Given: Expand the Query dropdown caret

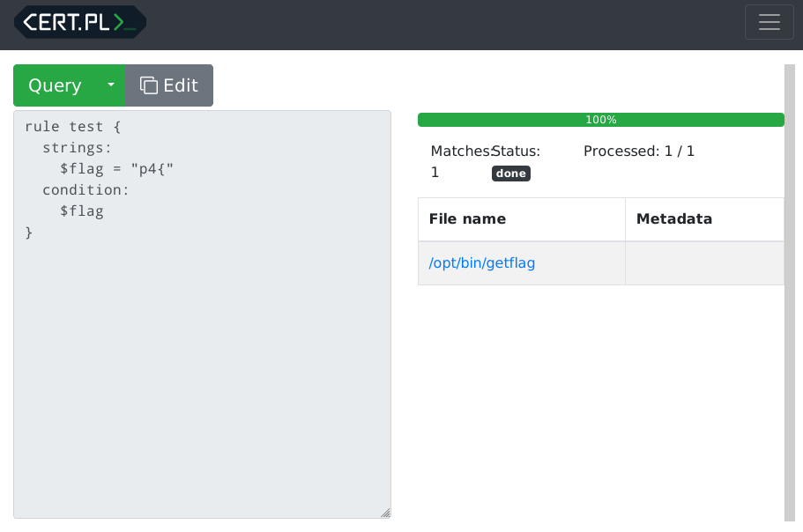Looking at the screenshot, I should coord(110,85).
